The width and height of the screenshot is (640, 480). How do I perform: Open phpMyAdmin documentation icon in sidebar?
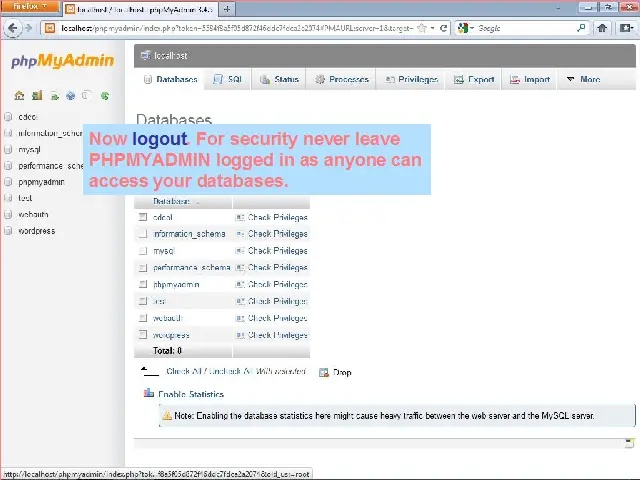click(x=71, y=96)
